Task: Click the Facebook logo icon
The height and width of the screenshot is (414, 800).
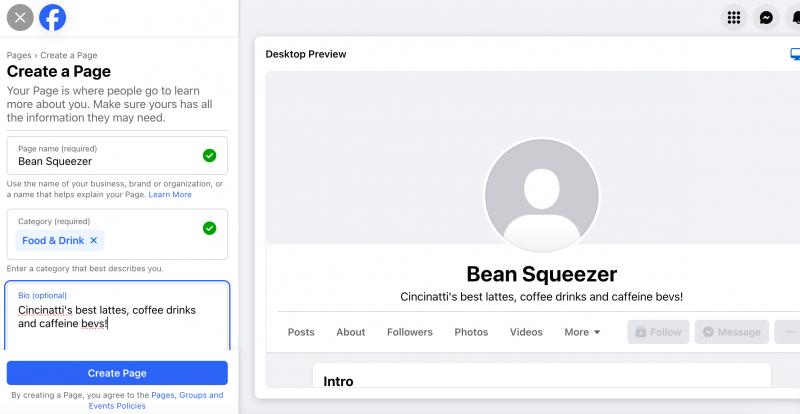Action: [x=53, y=18]
